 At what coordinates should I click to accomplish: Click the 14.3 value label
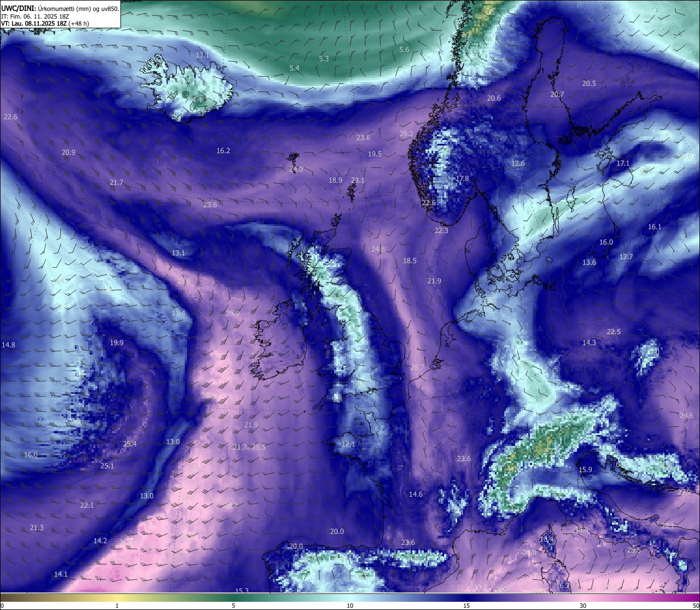pos(589,343)
